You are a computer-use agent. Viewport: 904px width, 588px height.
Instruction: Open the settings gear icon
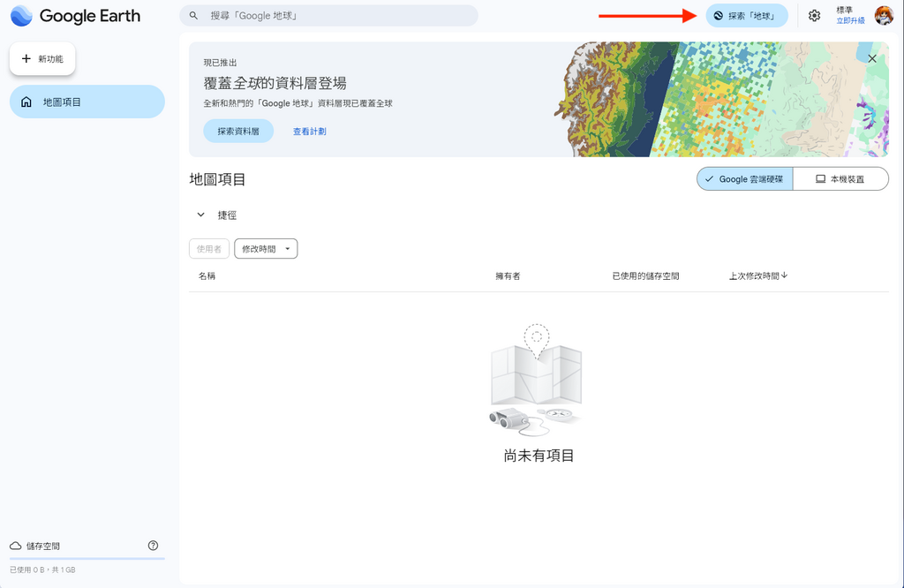(x=814, y=16)
